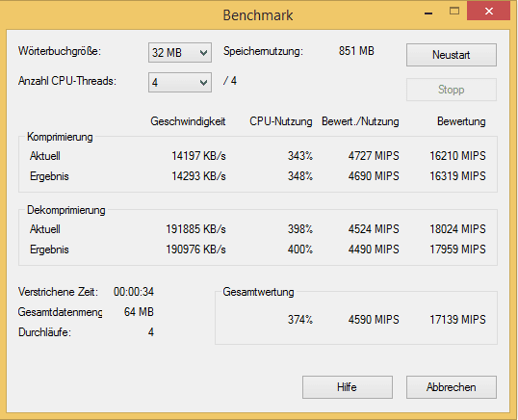Click the 4690 MIPS value
518x420 pixels.
coord(374,175)
